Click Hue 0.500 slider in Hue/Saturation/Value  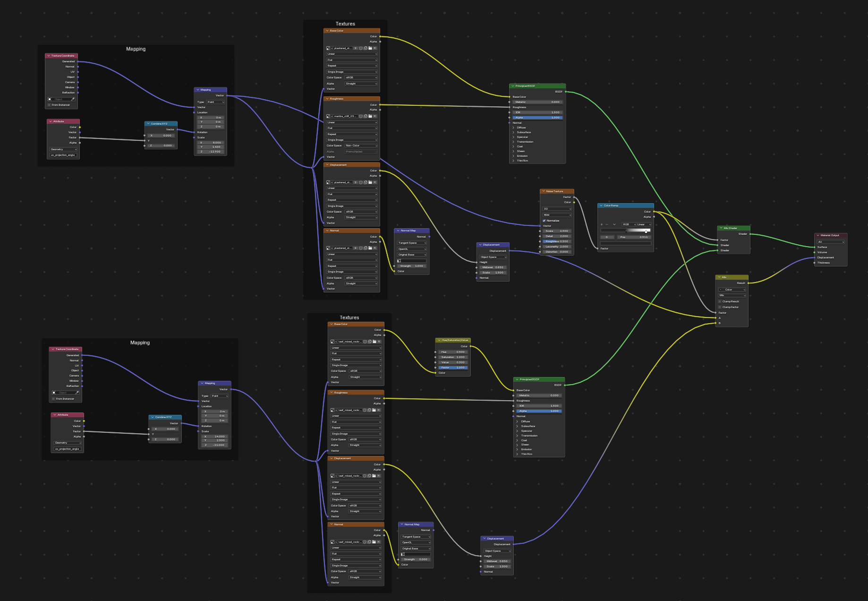453,352
